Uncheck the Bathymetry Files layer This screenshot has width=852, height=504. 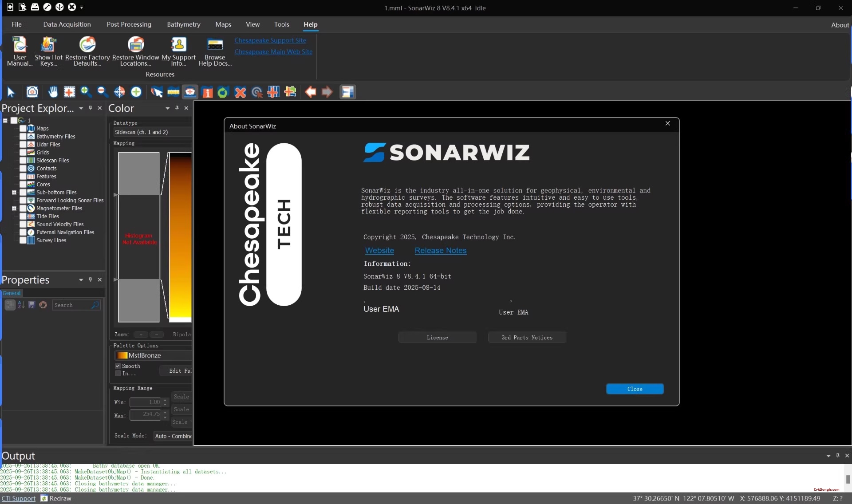click(23, 136)
